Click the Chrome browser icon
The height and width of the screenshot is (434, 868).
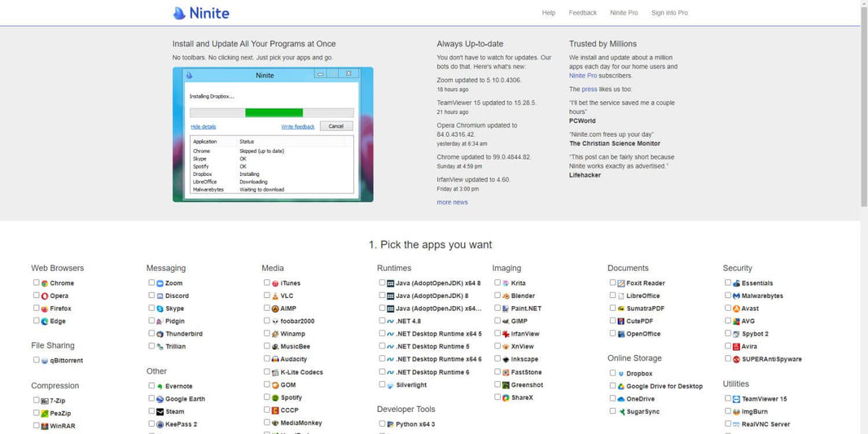45,283
